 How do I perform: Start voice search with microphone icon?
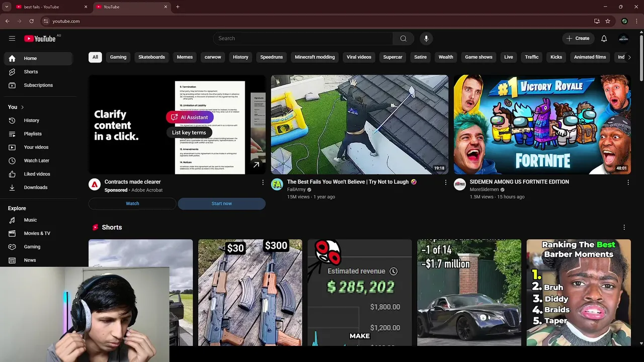(x=426, y=38)
